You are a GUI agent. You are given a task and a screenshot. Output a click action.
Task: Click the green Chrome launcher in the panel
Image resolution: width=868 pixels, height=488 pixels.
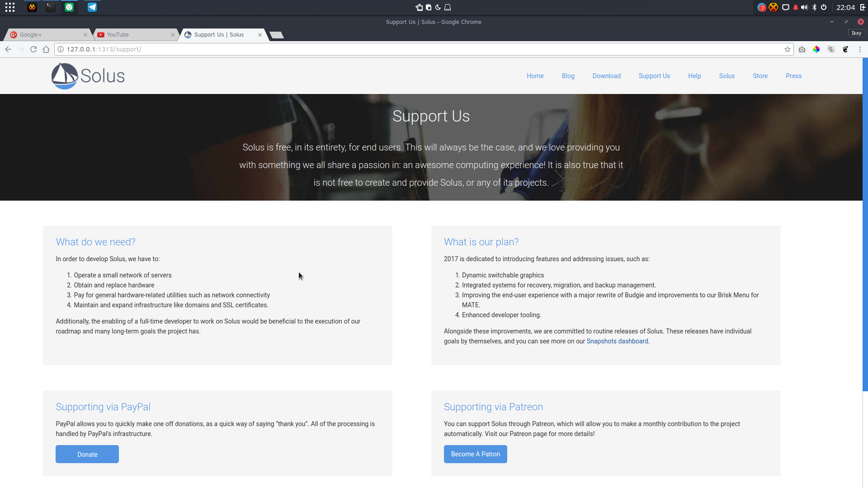(69, 7)
